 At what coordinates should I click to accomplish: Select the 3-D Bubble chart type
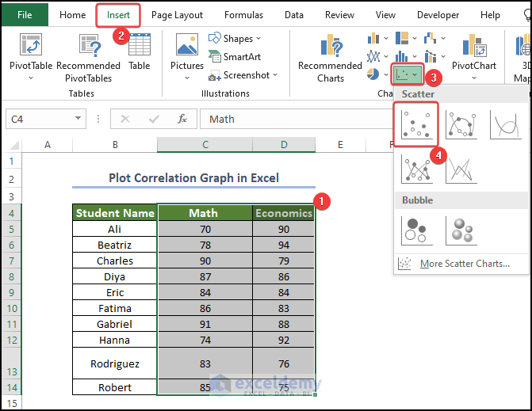pos(461,230)
